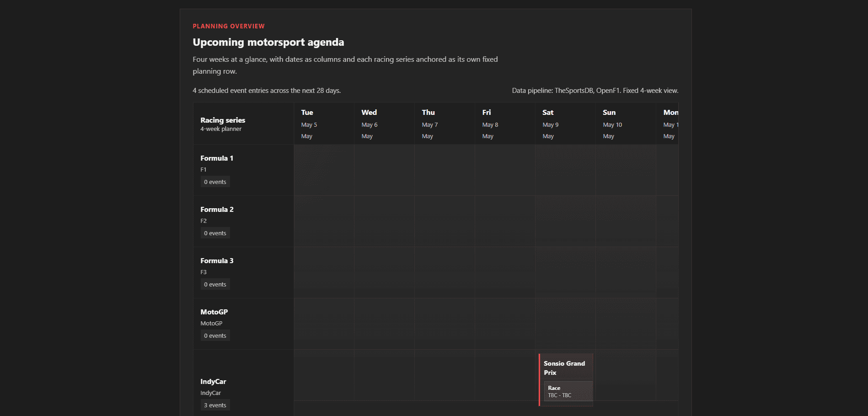Click the Data pipeline source text
The image size is (868, 416).
coord(595,91)
